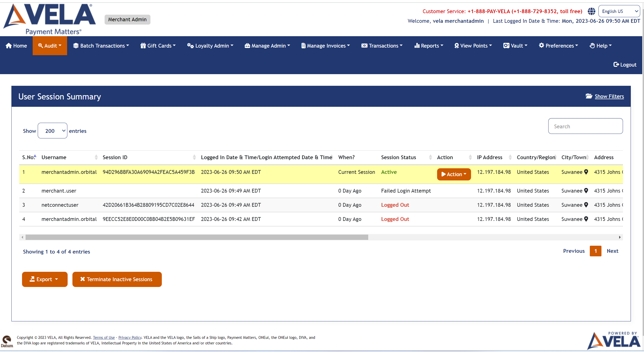Sort by Session Status column

point(430,157)
